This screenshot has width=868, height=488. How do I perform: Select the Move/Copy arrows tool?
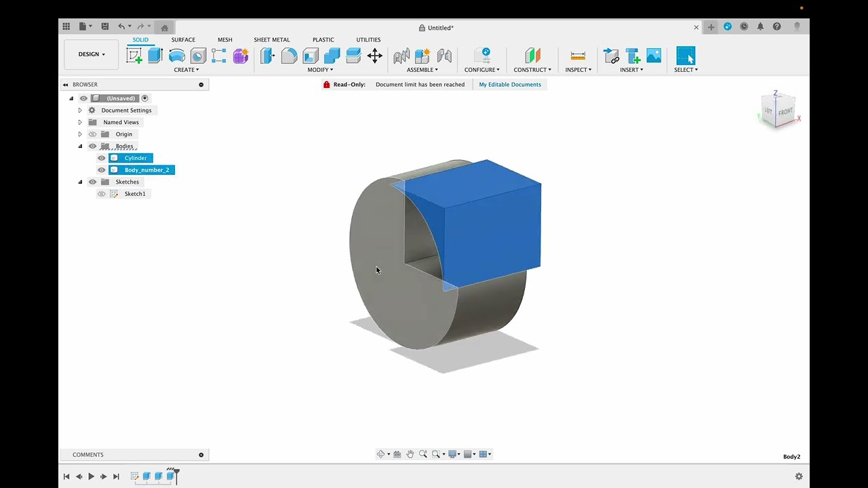point(375,56)
